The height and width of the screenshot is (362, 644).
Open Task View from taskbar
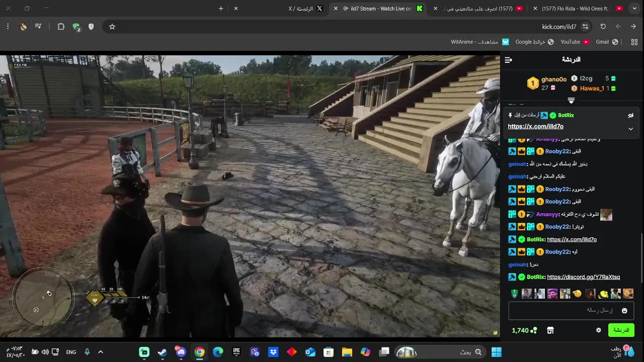click(x=384, y=352)
